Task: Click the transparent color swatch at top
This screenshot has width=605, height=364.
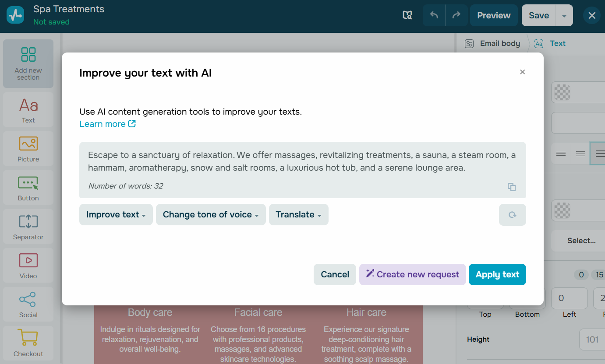Action: (563, 93)
